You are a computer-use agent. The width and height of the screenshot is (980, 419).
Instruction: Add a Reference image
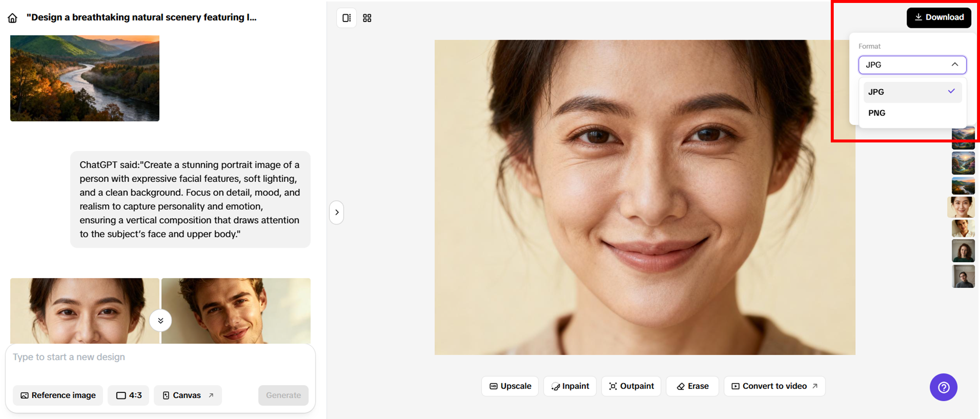coord(58,396)
